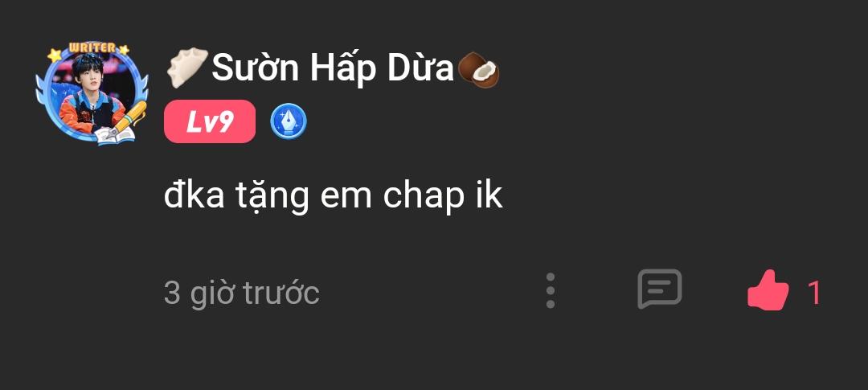Tap the coconut emoji after the username

pos(479,70)
